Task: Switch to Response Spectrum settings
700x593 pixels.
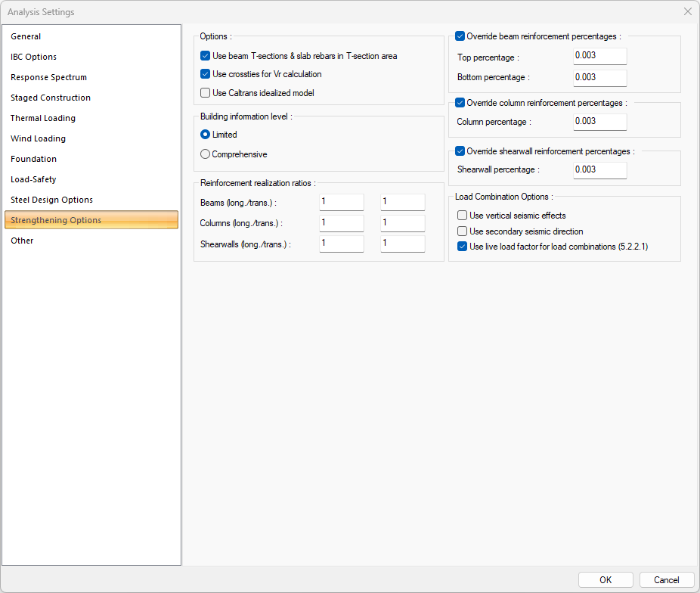Action: (x=49, y=77)
